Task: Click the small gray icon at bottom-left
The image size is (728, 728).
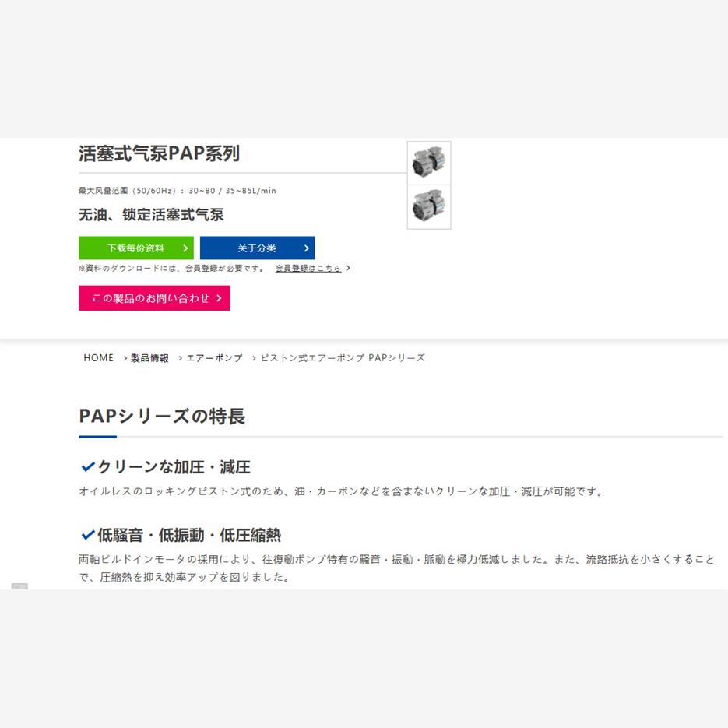Action: [19, 586]
